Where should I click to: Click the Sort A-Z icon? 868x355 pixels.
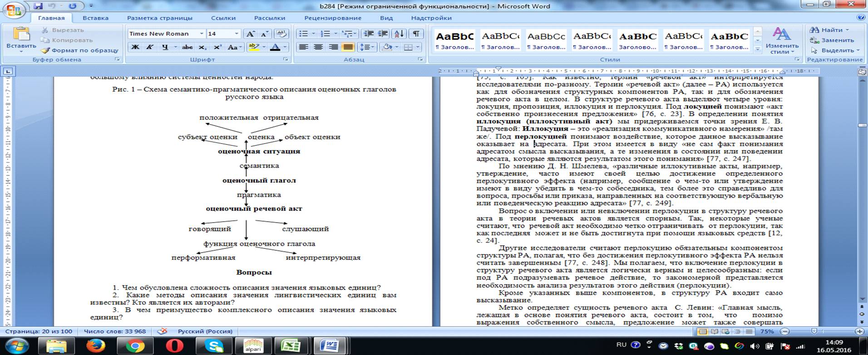coord(399,34)
